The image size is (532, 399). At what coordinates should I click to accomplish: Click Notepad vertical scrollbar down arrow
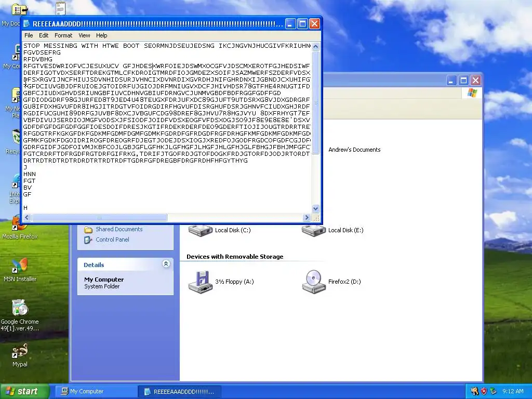tap(315, 208)
